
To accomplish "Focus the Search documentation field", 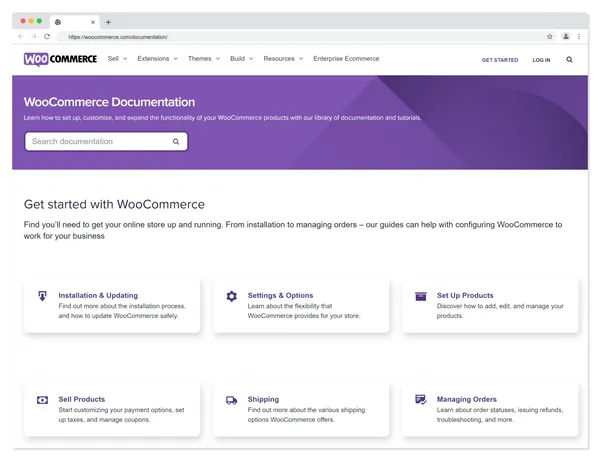I will click(106, 142).
